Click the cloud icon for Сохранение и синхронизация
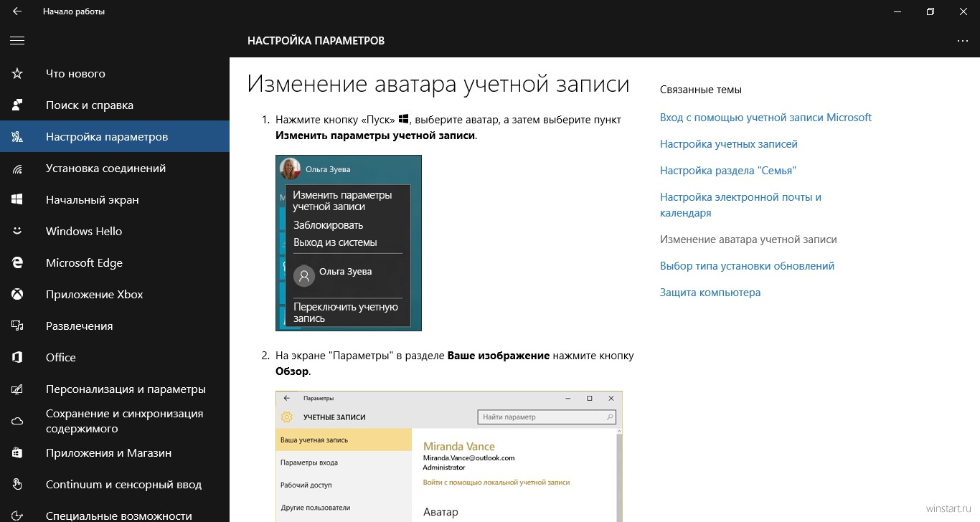This screenshot has width=980, height=522. click(x=17, y=422)
